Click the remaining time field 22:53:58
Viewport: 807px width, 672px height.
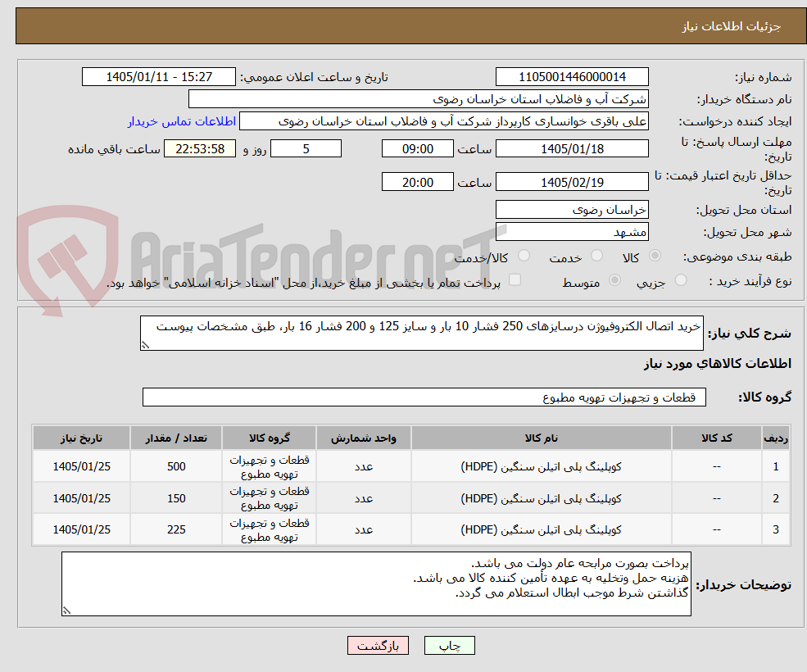(200, 149)
